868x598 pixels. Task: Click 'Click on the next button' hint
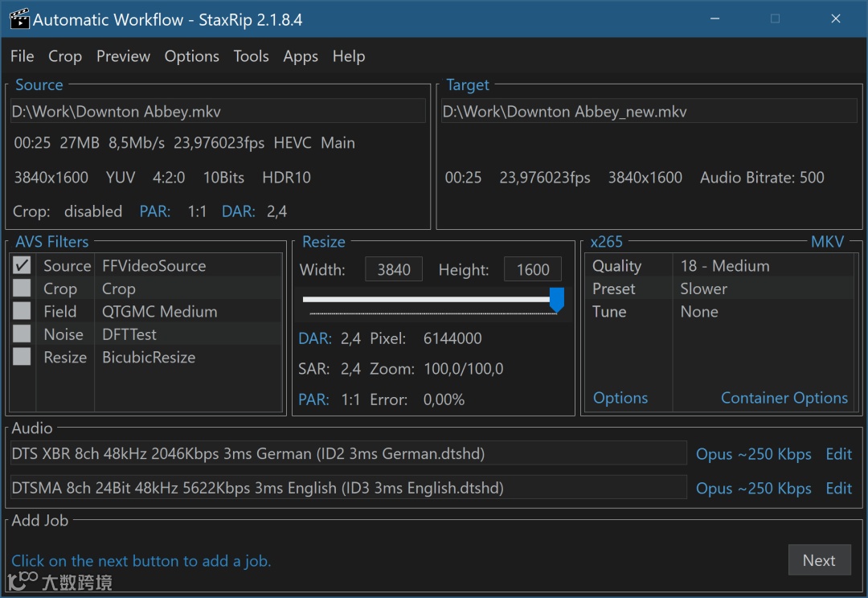(141, 561)
